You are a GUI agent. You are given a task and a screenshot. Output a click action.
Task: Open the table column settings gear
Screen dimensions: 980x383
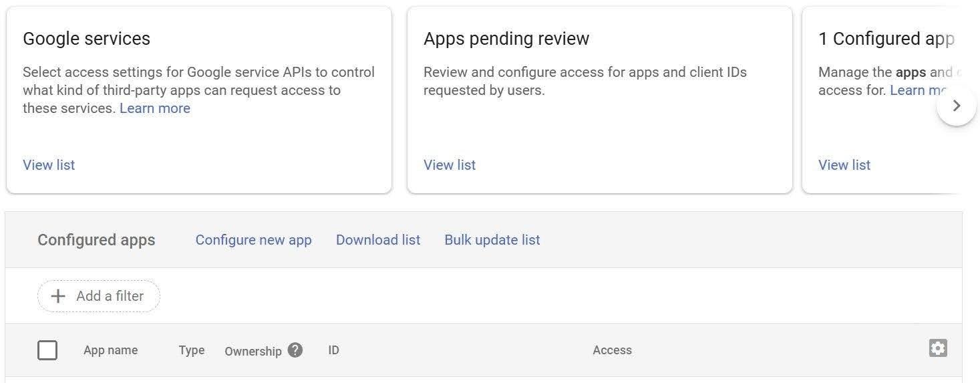[938, 348]
